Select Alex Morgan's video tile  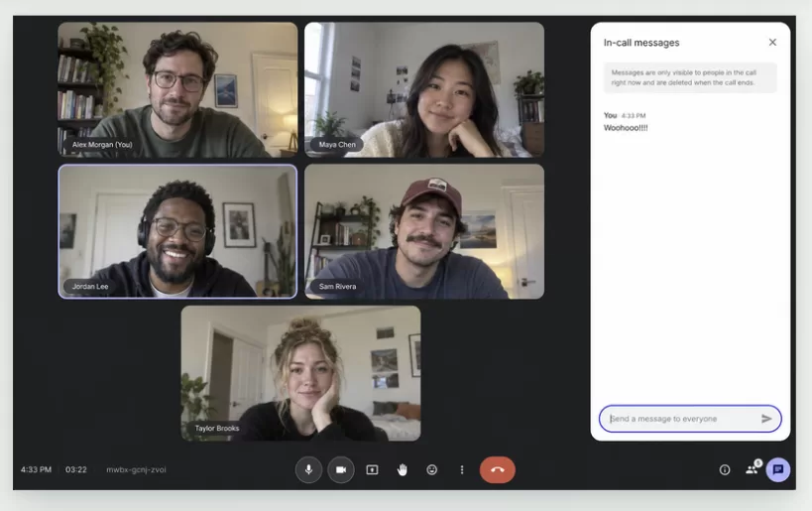click(x=177, y=89)
